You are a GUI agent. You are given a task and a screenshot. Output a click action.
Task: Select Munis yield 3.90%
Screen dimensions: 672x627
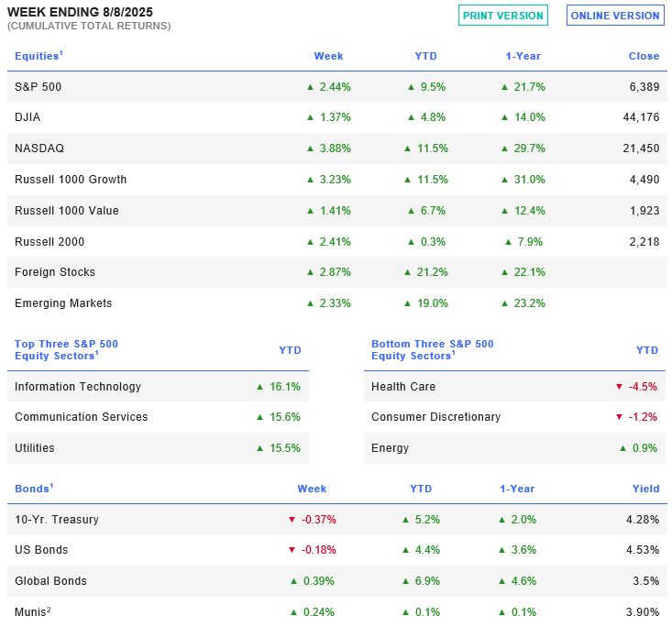pyautogui.click(x=643, y=612)
